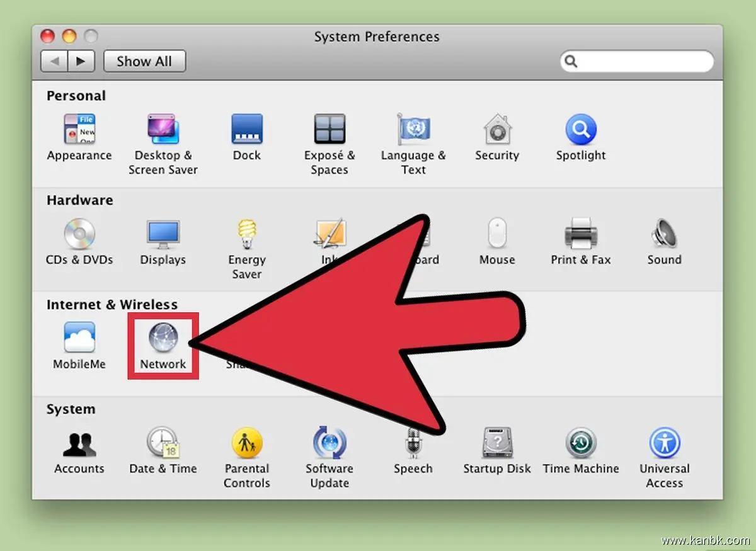Open Print & Fax preferences
Viewport: 756px width, 551px height.
click(x=580, y=234)
